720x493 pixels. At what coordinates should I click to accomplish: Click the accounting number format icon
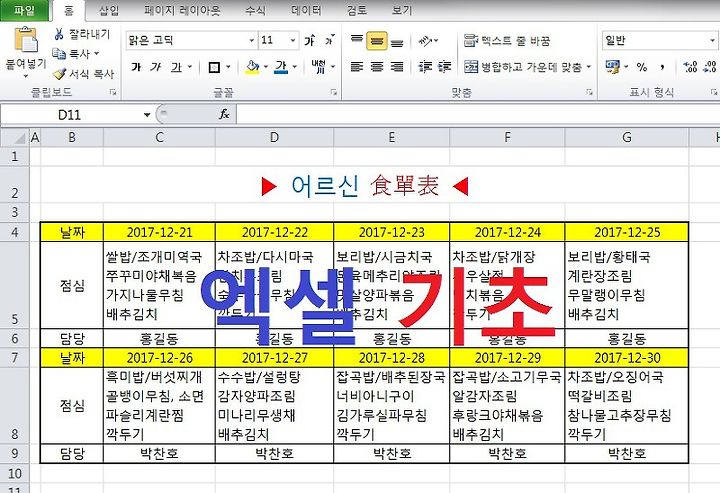pyautogui.click(x=612, y=67)
